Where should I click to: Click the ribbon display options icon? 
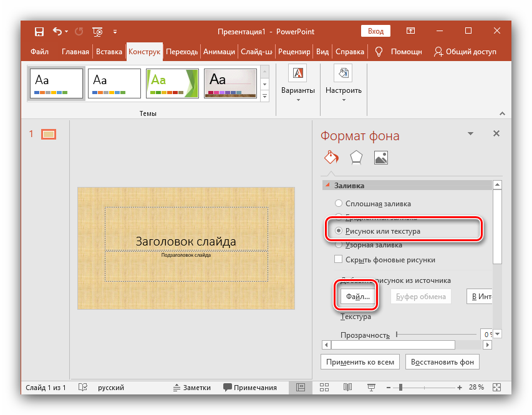pyautogui.click(x=410, y=31)
